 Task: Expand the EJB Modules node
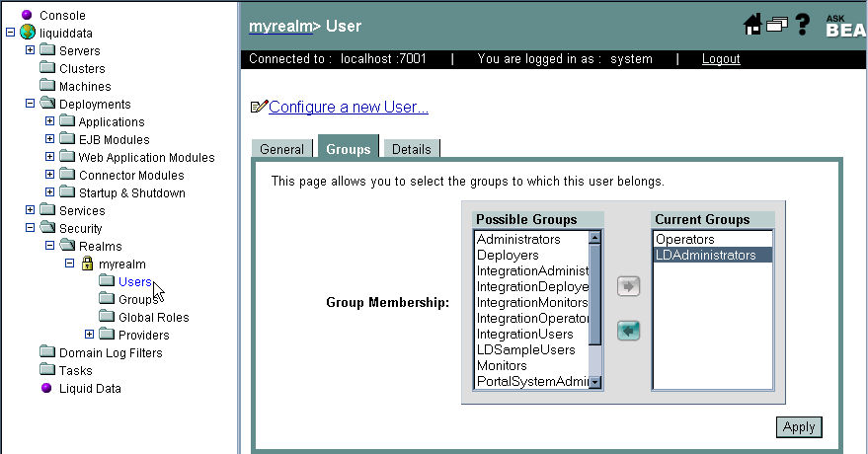point(49,138)
